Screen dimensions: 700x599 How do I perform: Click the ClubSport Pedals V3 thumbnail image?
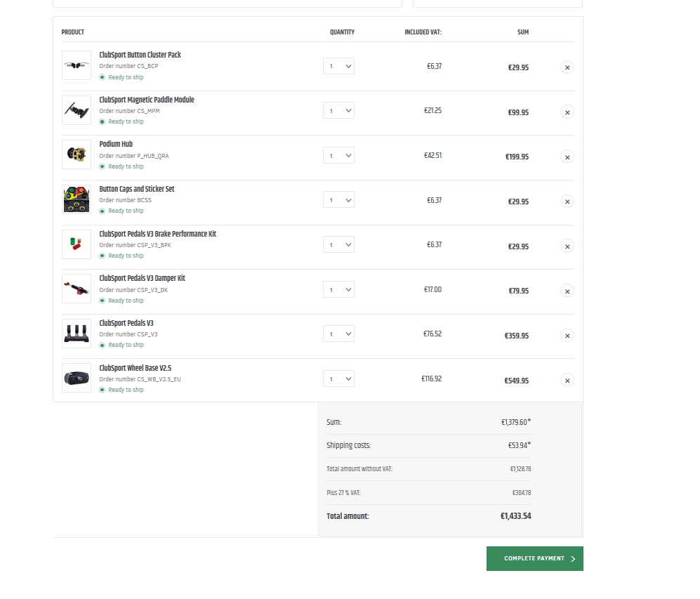pyautogui.click(x=77, y=334)
